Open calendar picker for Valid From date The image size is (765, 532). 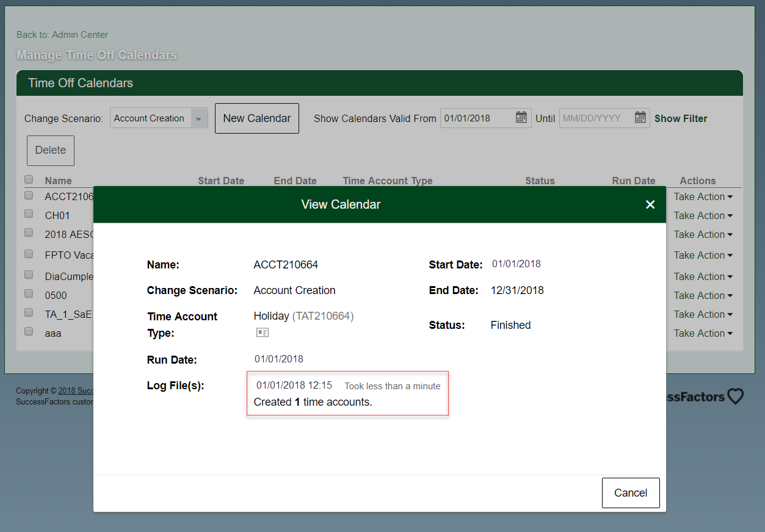coord(521,118)
